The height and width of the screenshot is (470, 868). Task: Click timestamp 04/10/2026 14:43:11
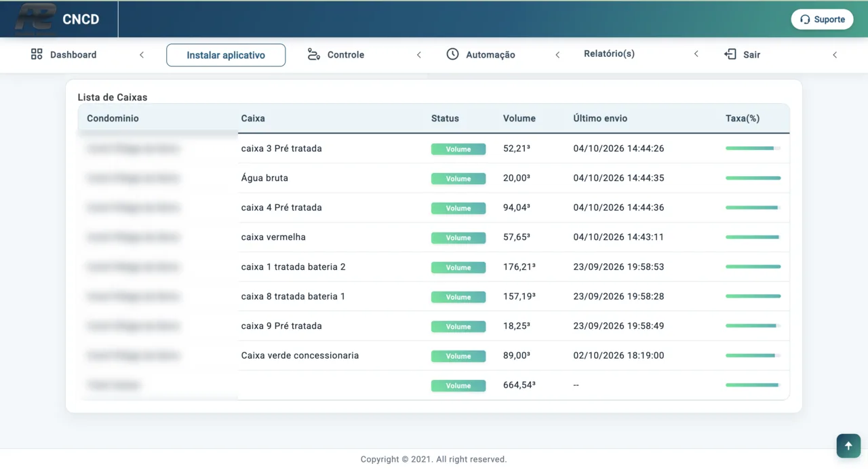coord(618,237)
